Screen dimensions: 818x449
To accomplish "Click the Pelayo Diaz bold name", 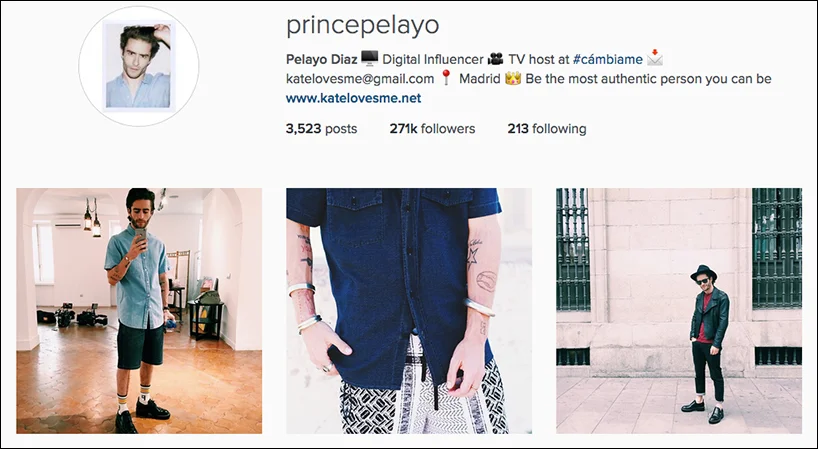I will point(321,59).
